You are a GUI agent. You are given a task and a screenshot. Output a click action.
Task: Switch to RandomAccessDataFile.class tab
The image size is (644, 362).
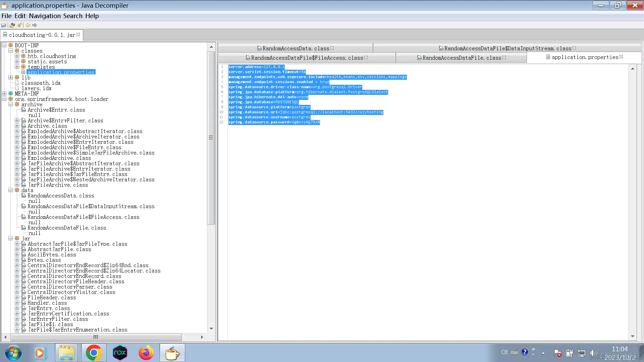(x=462, y=58)
